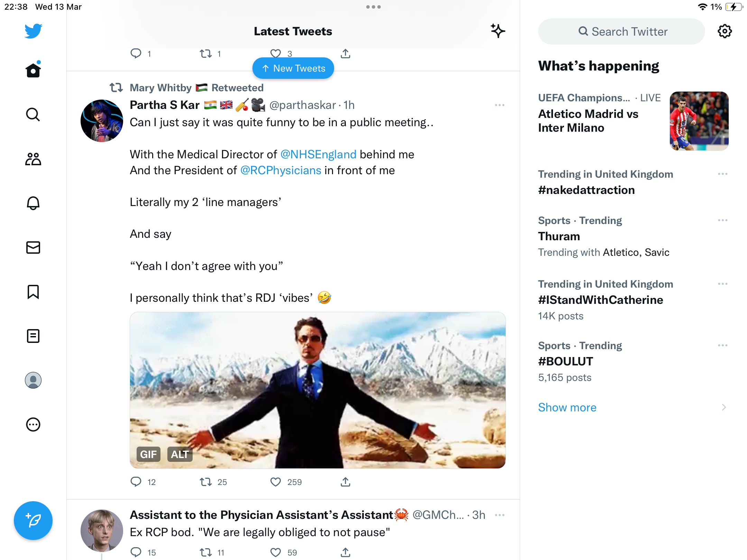
Task: Open options for #IStandWithCatherine trend
Action: 723,284
